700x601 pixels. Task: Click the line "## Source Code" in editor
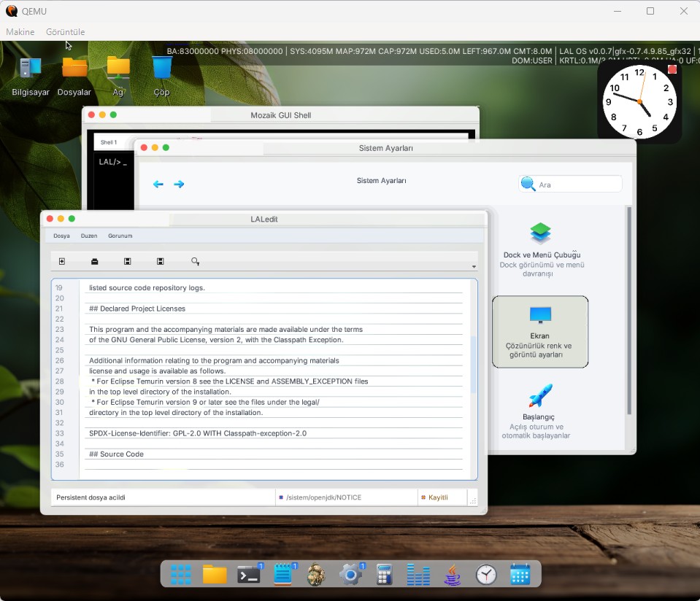tap(116, 454)
